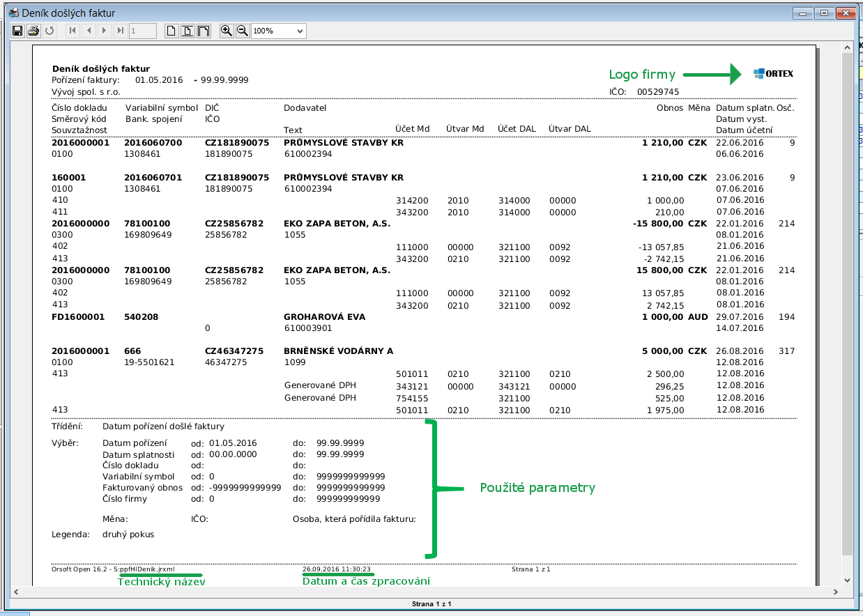Open the 100% zoom ratio dropdown
863x616 pixels.
pos(300,31)
